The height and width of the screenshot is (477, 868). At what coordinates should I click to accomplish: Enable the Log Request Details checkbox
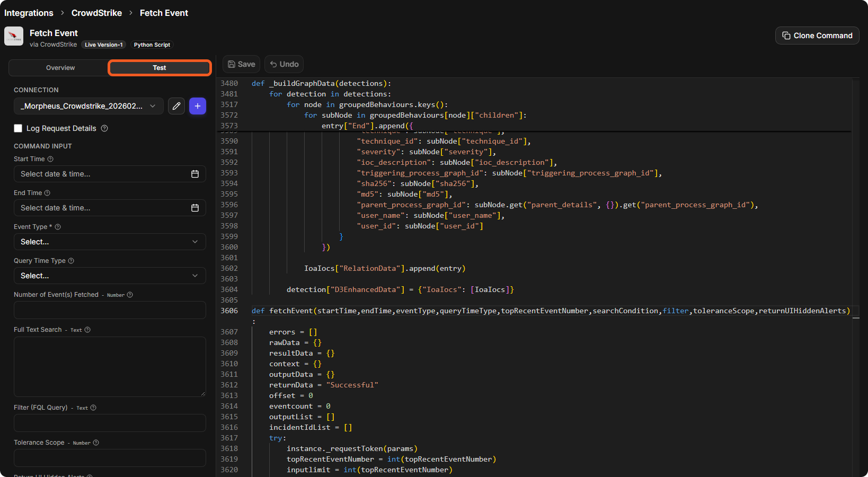pyautogui.click(x=18, y=128)
